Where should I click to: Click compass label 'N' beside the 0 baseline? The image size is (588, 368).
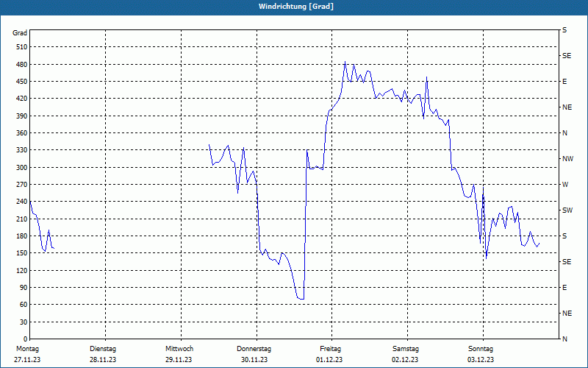(x=565, y=339)
